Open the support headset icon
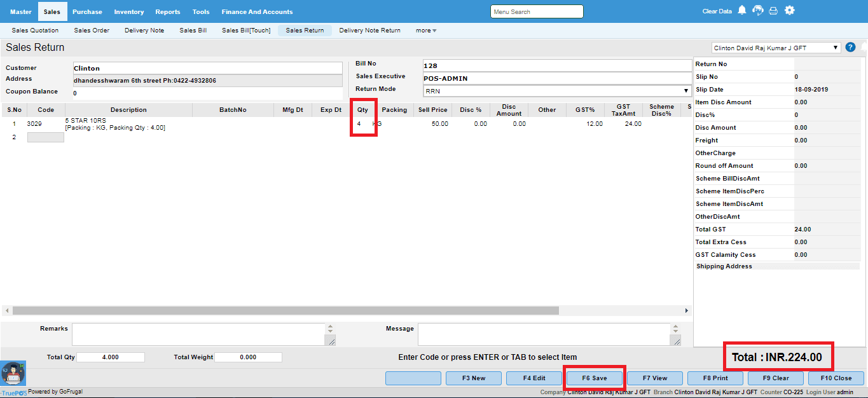The image size is (868, 398). point(757,11)
